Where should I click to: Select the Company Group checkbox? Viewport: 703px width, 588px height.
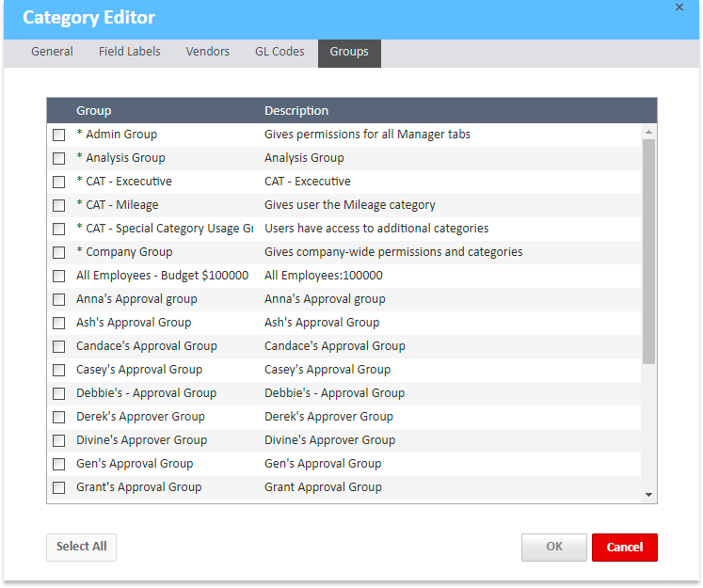[59, 252]
